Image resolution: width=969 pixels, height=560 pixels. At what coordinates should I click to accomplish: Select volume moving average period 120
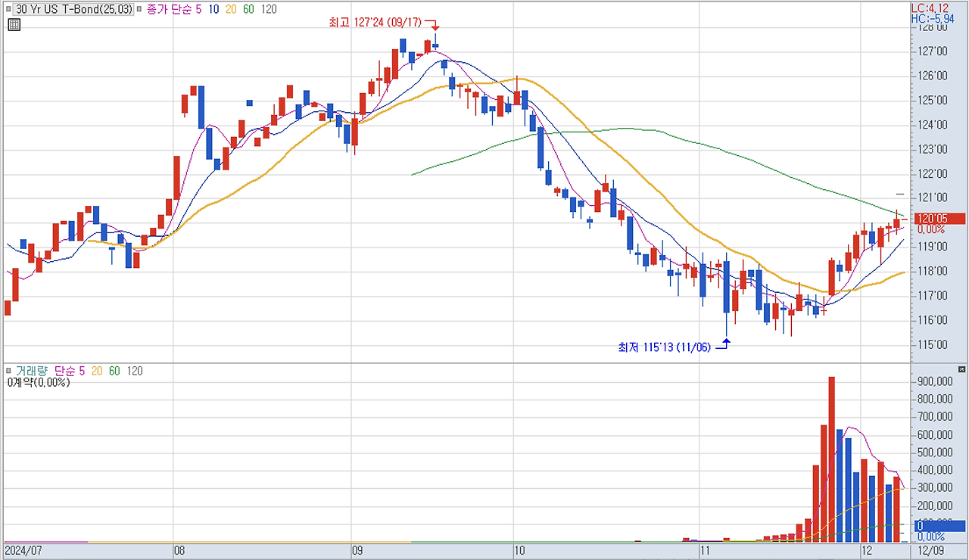(x=134, y=371)
